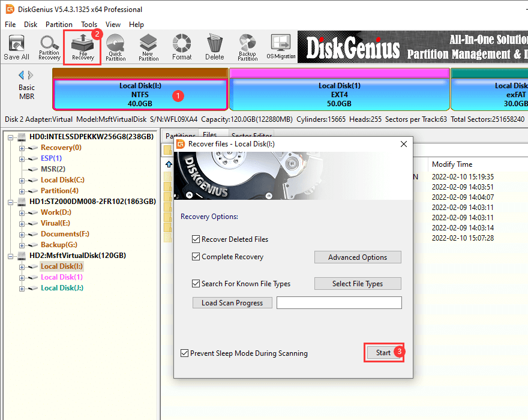The height and width of the screenshot is (420, 528).
Task: Click the up-folder arrow in Files pane
Action: pyautogui.click(x=169, y=164)
